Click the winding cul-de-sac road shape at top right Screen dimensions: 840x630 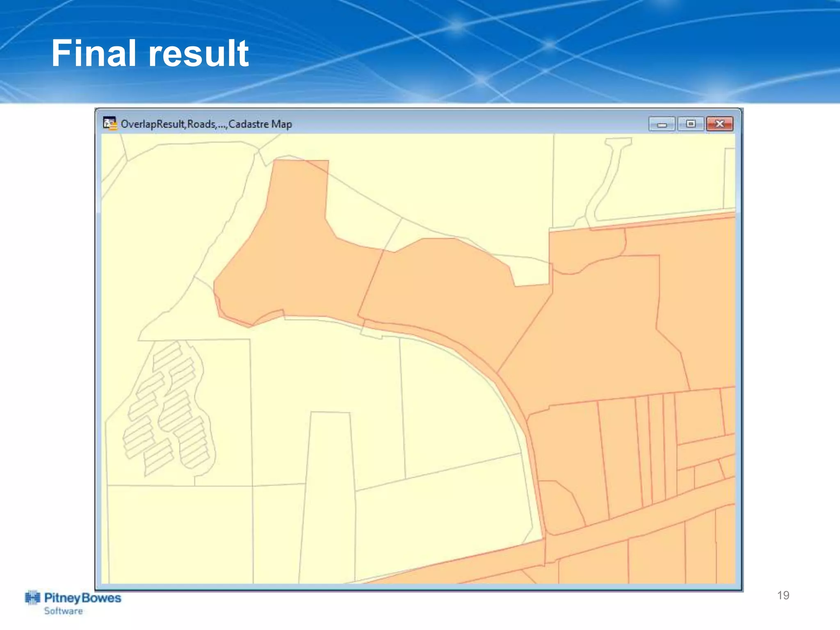click(607, 180)
